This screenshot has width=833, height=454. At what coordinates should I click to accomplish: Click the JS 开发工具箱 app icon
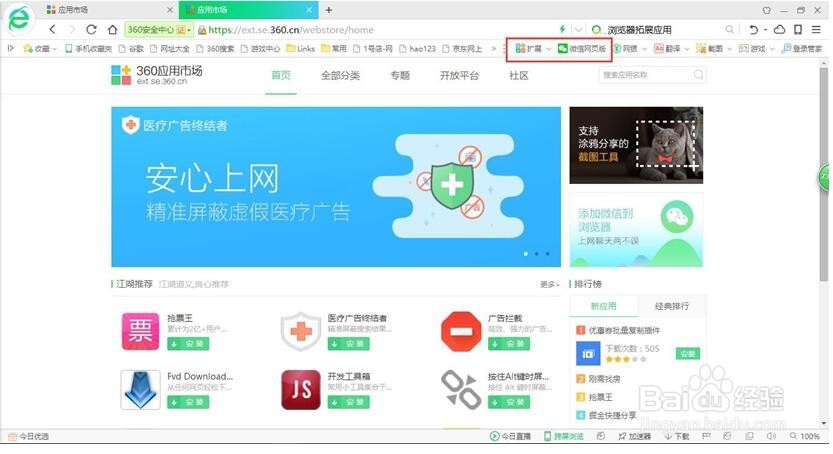301,390
